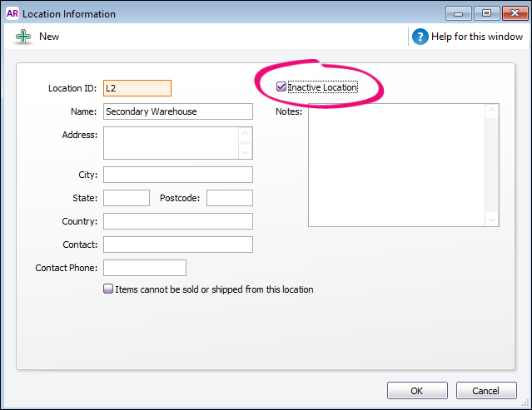This screenshot has width=532, height=410.
Task: Open Help for this window
Action: [x=420, y=37]
